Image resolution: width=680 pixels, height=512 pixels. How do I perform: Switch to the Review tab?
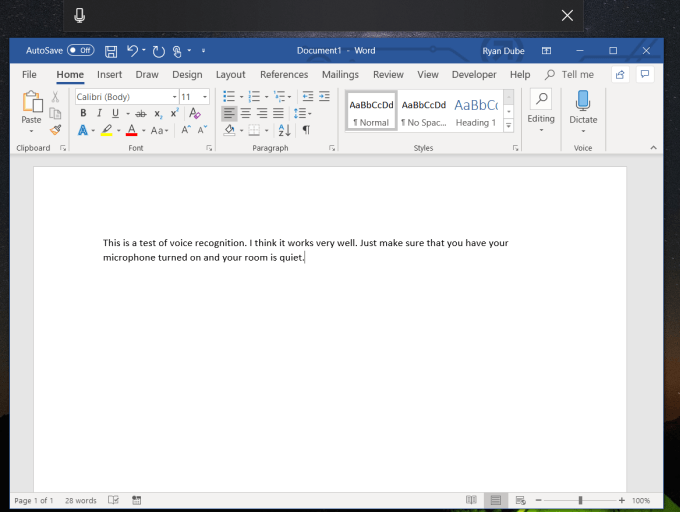click(388, 75)
